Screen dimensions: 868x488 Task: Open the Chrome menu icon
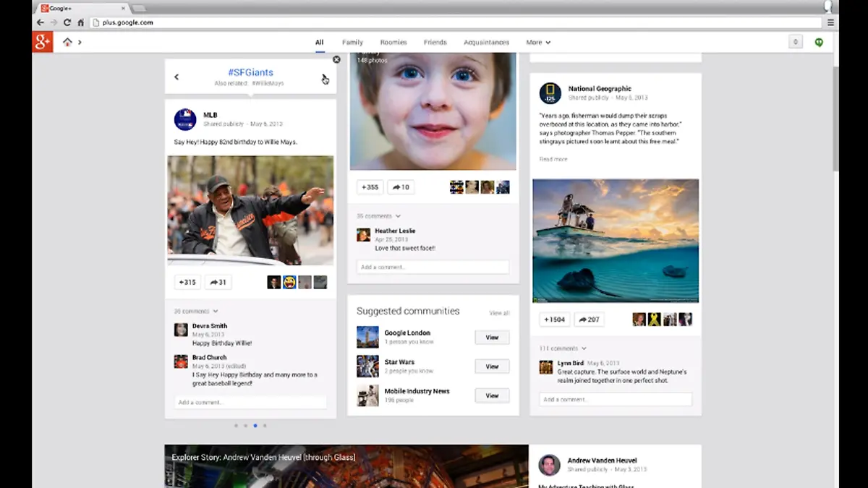[x=831, y=22]
